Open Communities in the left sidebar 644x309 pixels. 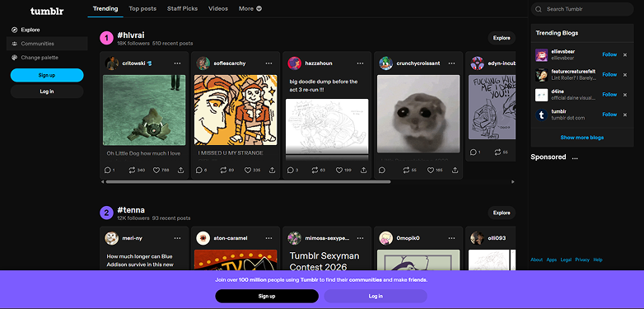[47, 44]
